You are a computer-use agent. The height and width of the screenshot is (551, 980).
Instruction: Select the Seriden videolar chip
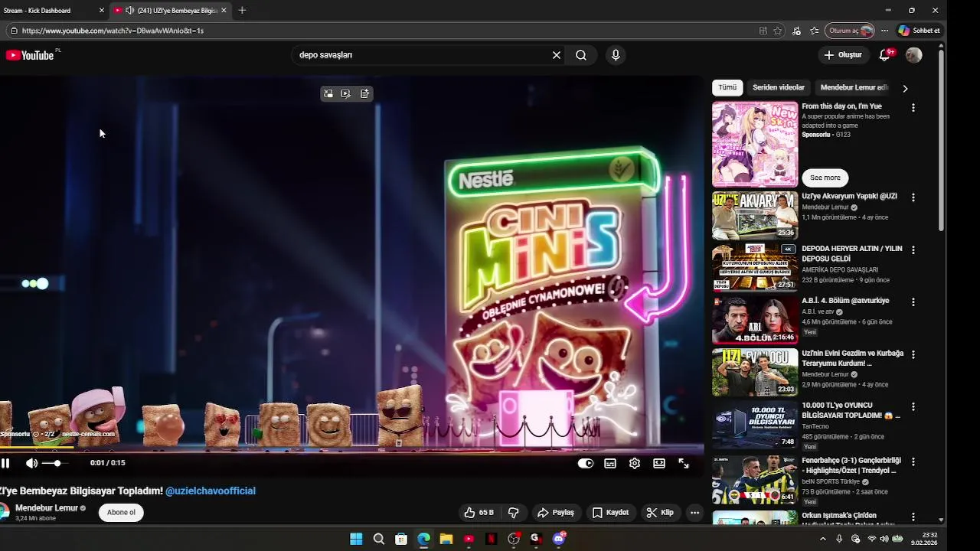[x=779, y=88]
